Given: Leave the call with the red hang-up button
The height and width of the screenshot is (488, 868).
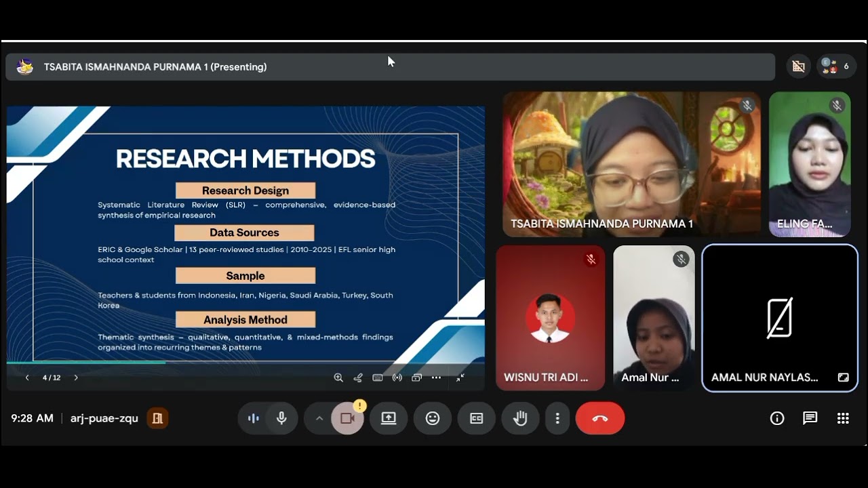Looking at the screenshot, I should (600, 418).
